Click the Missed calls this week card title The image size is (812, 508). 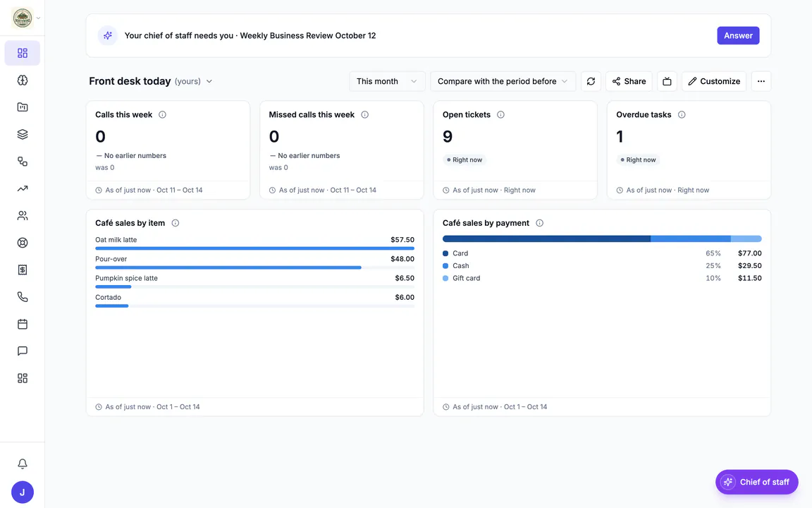click(x=312, y=114)
